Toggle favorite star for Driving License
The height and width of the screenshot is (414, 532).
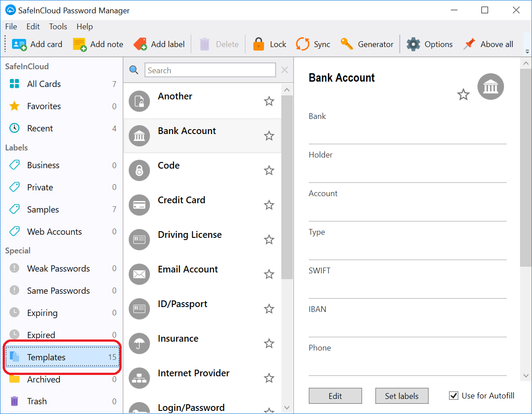[x=269, y=240]
